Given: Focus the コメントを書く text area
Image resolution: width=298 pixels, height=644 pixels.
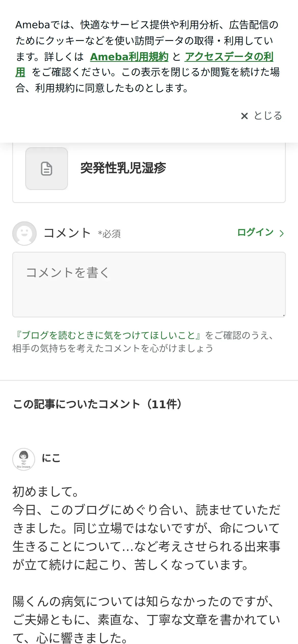Looking at the screenshot, I should pyautogui.click(x=149, y=285).
